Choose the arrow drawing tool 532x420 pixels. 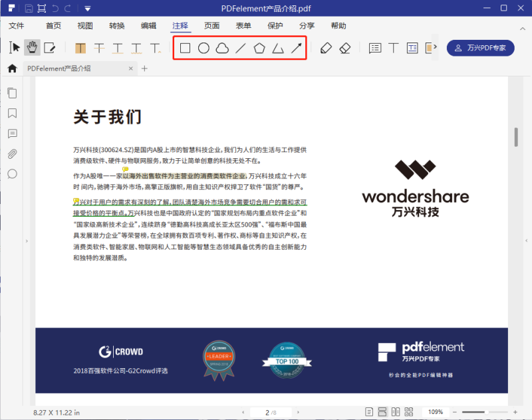point(297,48)
